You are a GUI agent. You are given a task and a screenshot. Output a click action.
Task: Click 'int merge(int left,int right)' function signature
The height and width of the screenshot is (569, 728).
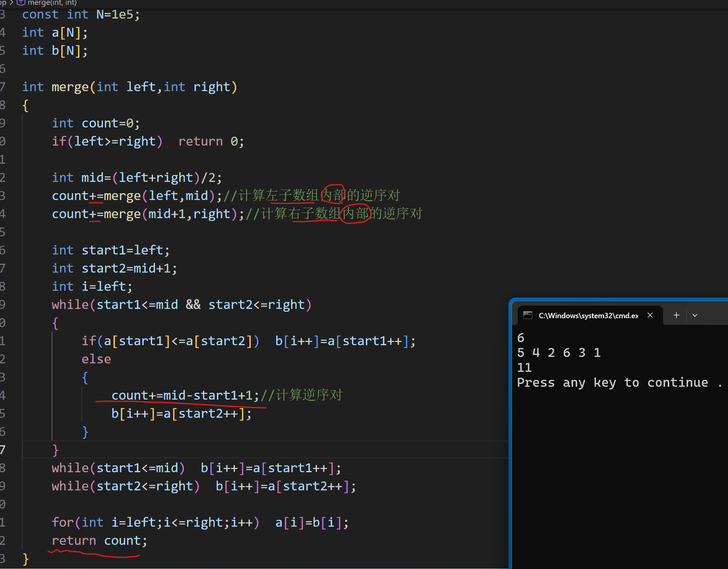(x=130, y=87)
